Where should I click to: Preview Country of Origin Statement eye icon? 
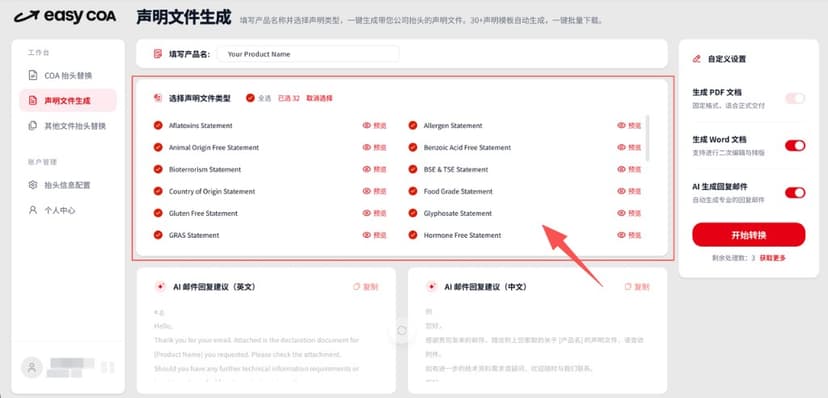coord(366,191)
